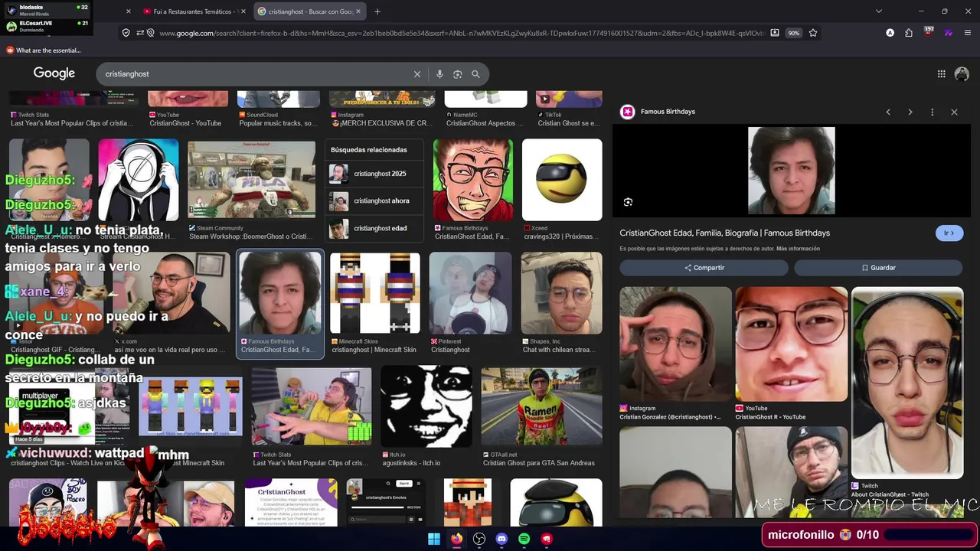Focus the Google search input field
Screen dimensions: 980x551
coord(256,74)
